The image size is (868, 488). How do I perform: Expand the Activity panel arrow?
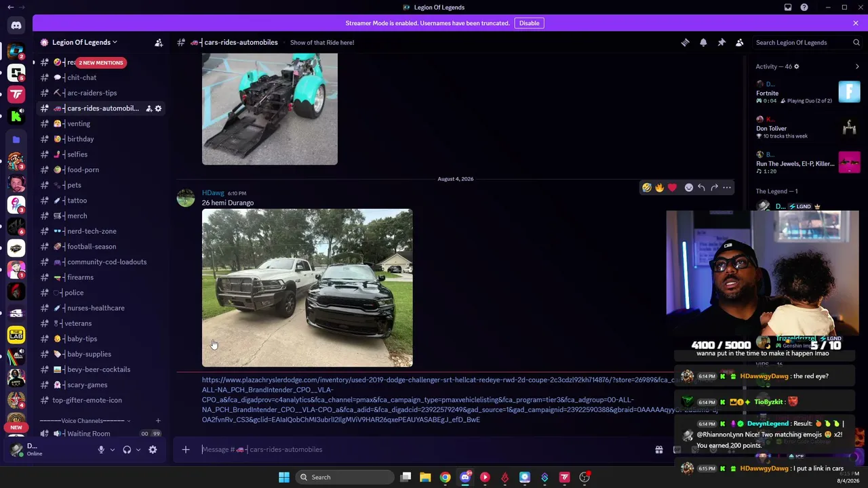pos(857,66)
